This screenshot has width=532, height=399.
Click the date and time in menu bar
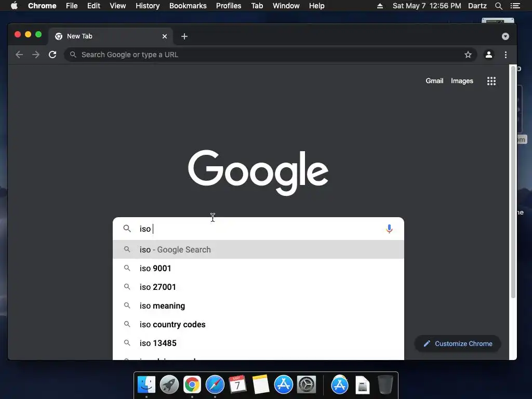(427, 6)
